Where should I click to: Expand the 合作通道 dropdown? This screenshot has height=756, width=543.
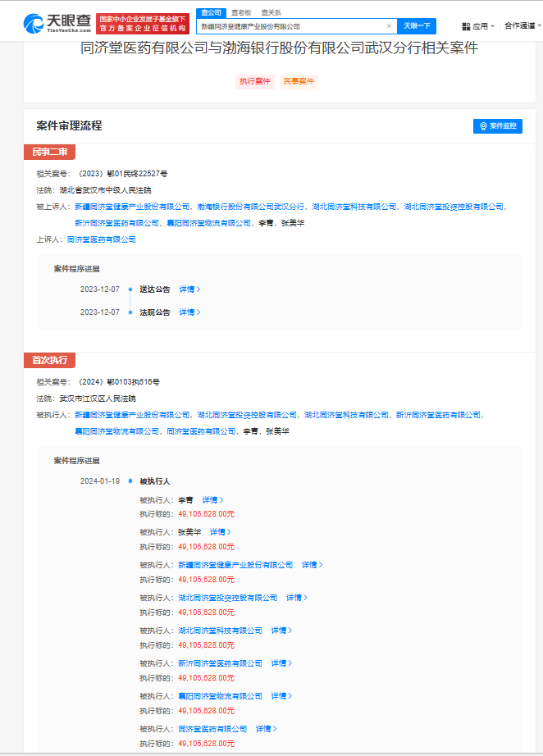(x=522, y=25)
